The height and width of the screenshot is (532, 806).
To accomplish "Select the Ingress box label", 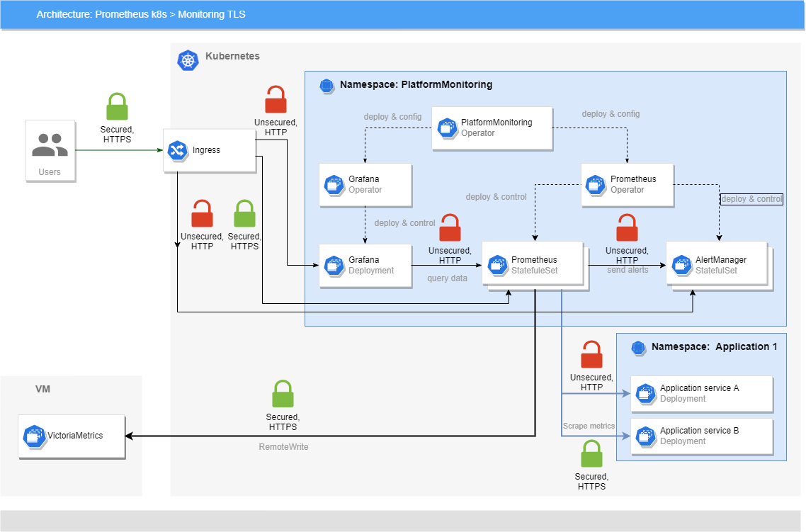I will tap(206, 150).
